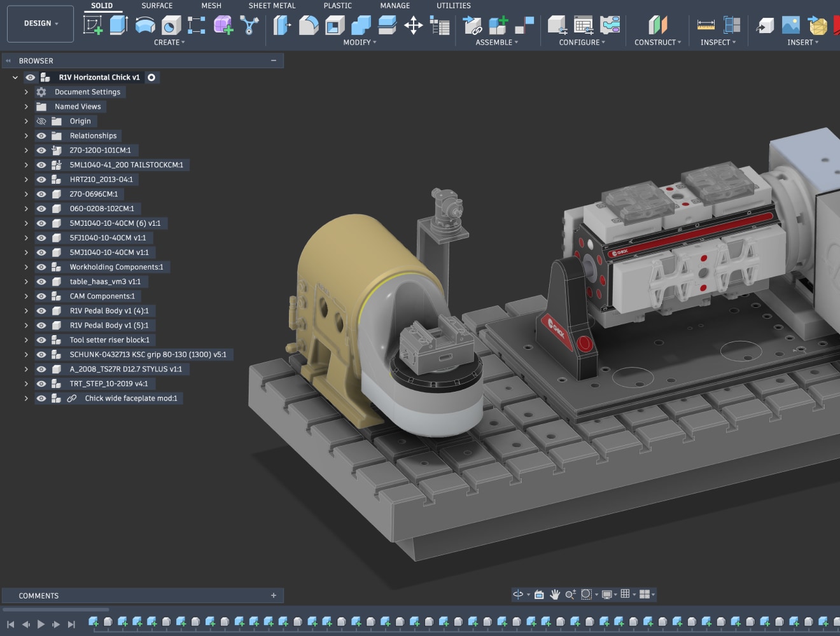The height and width of the screenshot is (636, 840).
Task: Switch to the MESH tab
Action: pyautogui.click(x=211, y=6)
